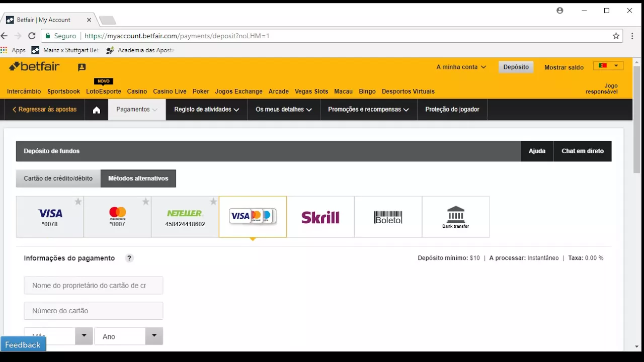Click the browser address bar URL

tap(177, 36)
